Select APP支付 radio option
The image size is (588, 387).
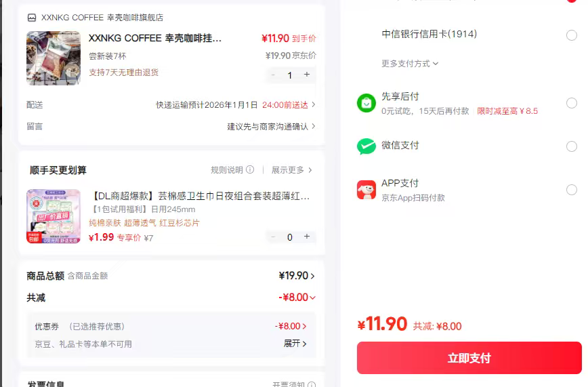pyautogui.click(x=571, y=190)
